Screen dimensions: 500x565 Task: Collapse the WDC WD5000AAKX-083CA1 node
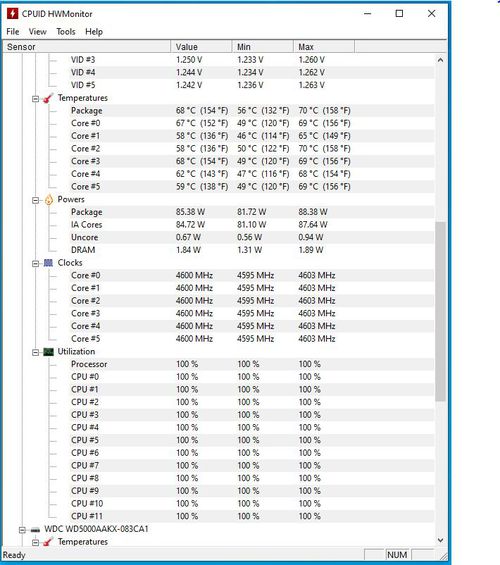[x=22, y=530]
